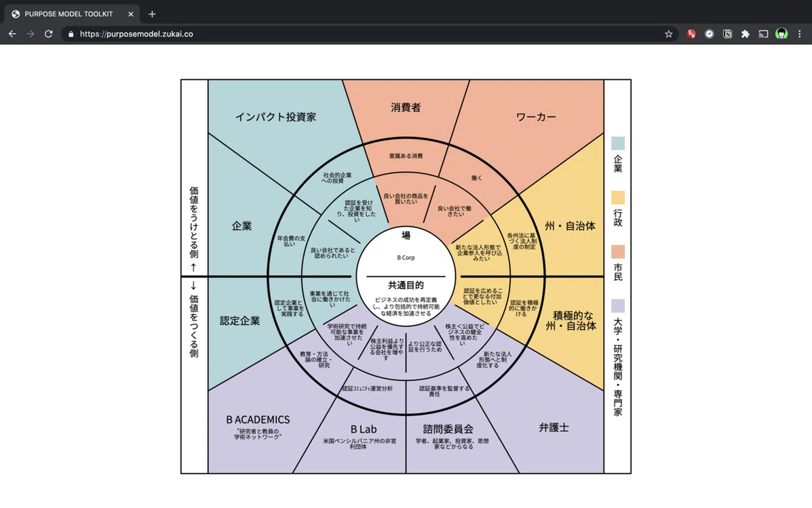Screen dimensions: 812x508
Task: Focus the address bar with purposemodel.zukai.co
Action: point(369,34)
